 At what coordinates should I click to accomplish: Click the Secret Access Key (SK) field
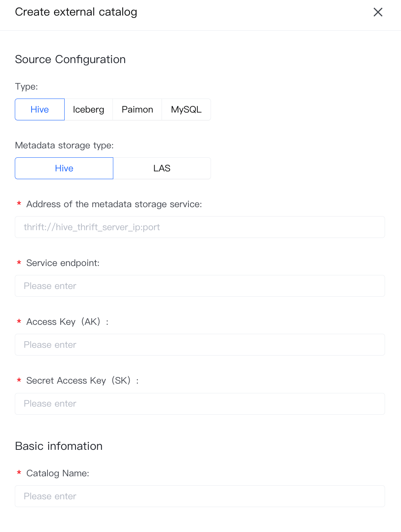[200, 404]
